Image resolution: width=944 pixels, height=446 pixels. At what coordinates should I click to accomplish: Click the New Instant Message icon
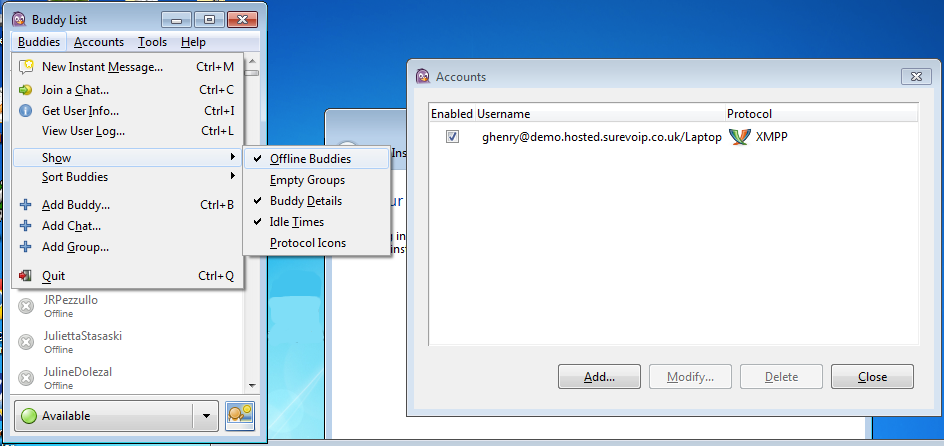tap(26, 67)
